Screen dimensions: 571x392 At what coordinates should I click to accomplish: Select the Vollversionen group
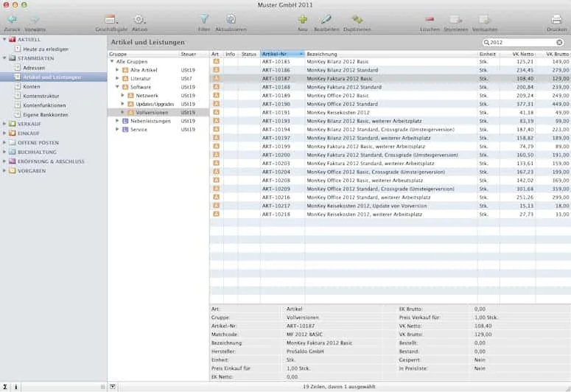[158, 113]
